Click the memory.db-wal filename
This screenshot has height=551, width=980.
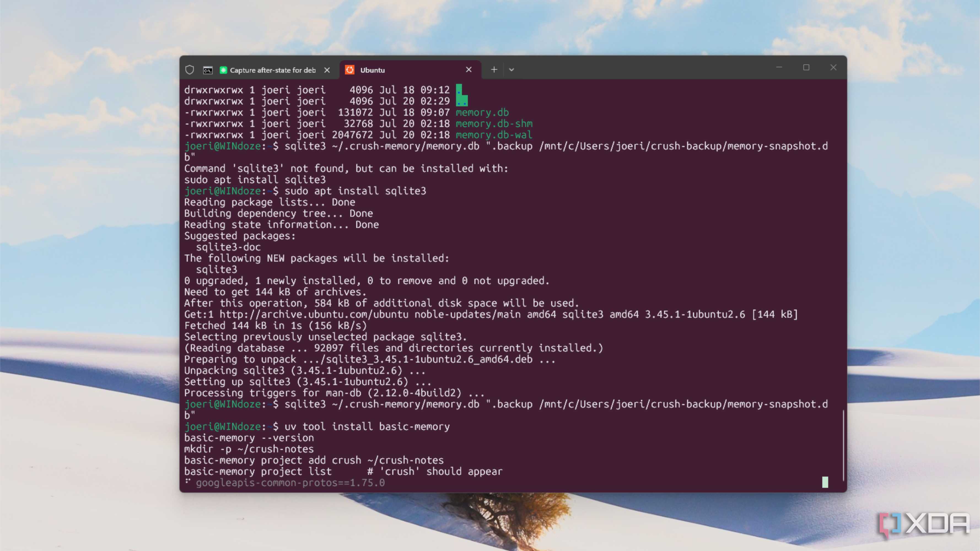tap(494, 135)
